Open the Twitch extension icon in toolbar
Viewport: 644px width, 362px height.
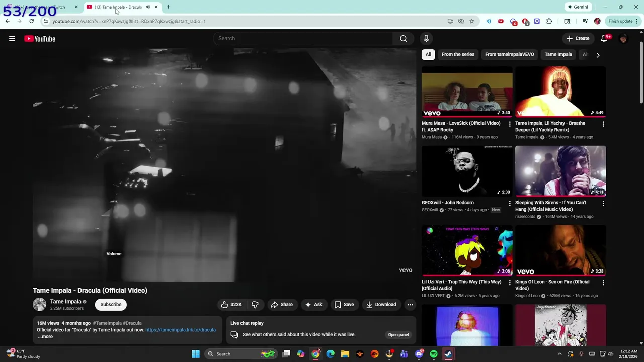click(x=537, y=21)
